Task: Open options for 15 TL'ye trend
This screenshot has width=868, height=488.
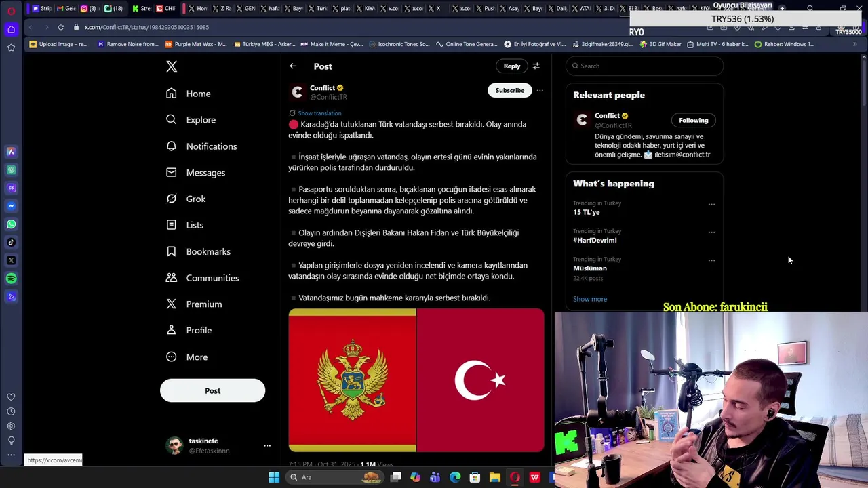Action: 711,204
